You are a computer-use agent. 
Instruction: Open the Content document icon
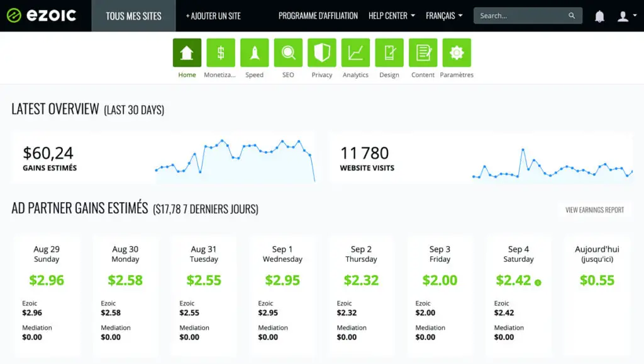423,53
